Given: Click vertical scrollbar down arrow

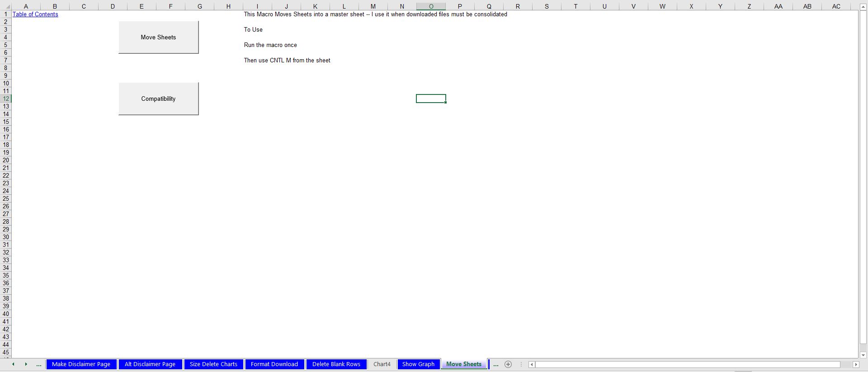Looking at the screenshot, I should (x=863, y=355).
